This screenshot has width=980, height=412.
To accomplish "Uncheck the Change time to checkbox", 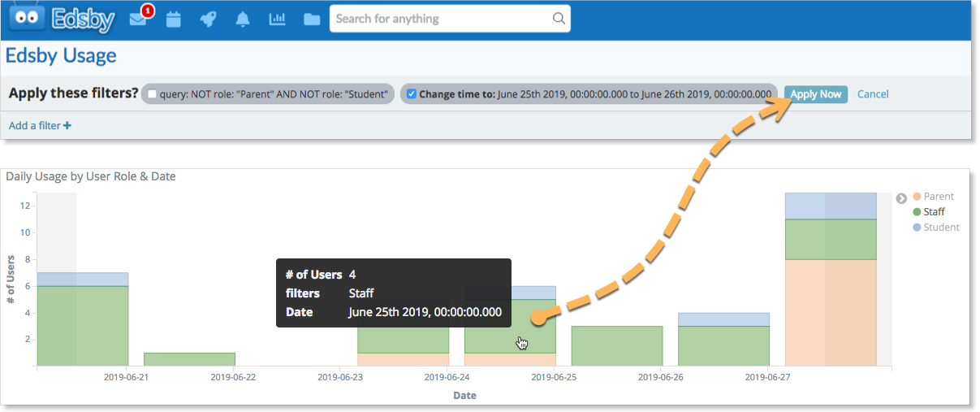I will click(x=412, y=94).
